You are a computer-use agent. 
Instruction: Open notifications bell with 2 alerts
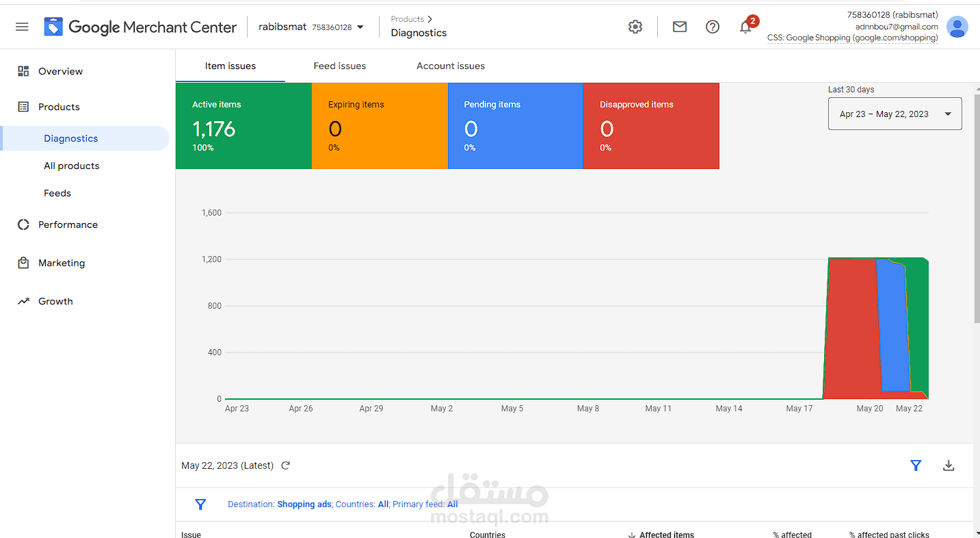coord(746,27)
